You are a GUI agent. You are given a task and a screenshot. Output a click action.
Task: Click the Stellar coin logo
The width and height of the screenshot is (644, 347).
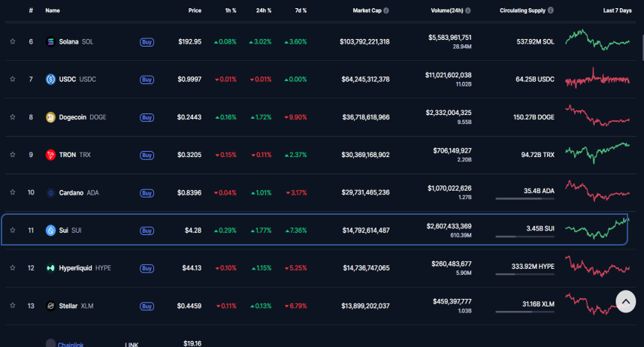pyautogui.click(x=50, y=306)
